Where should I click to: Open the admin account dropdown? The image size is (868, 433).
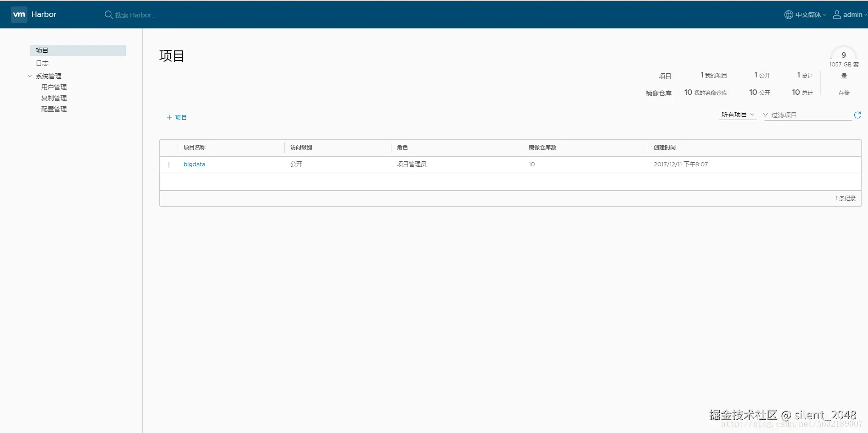tap(850, 15)
